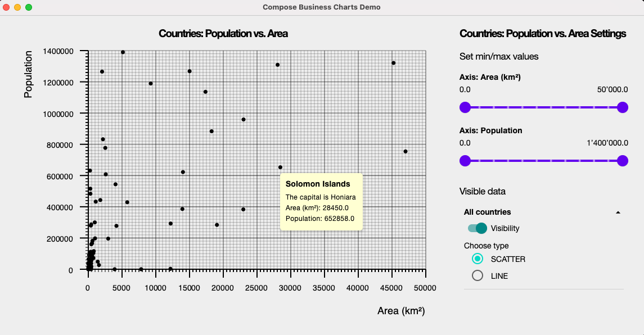Select the LINE chart type radio button
The height and width of the screenshot is (335, 644).
478,275
